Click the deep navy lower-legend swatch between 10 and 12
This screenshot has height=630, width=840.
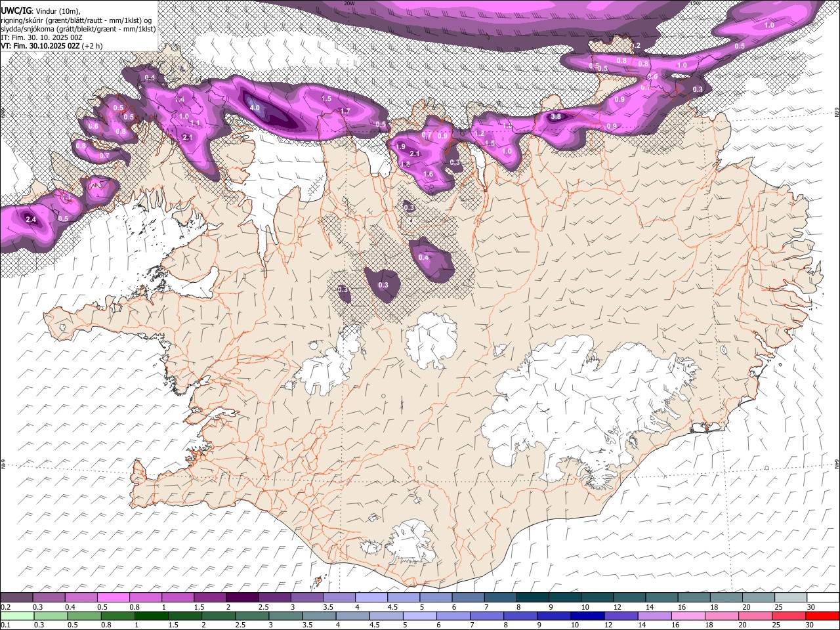tap(587, 616)
